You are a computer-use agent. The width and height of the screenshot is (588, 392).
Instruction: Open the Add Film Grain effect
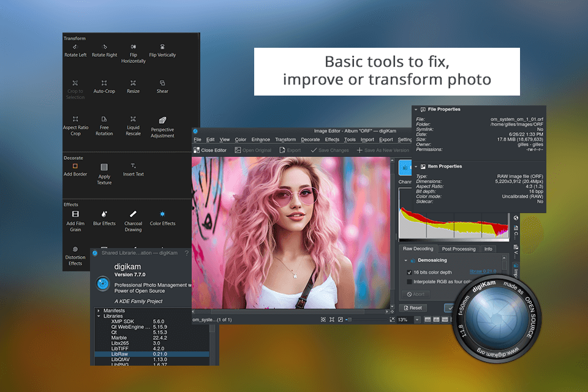pos(75,221)
